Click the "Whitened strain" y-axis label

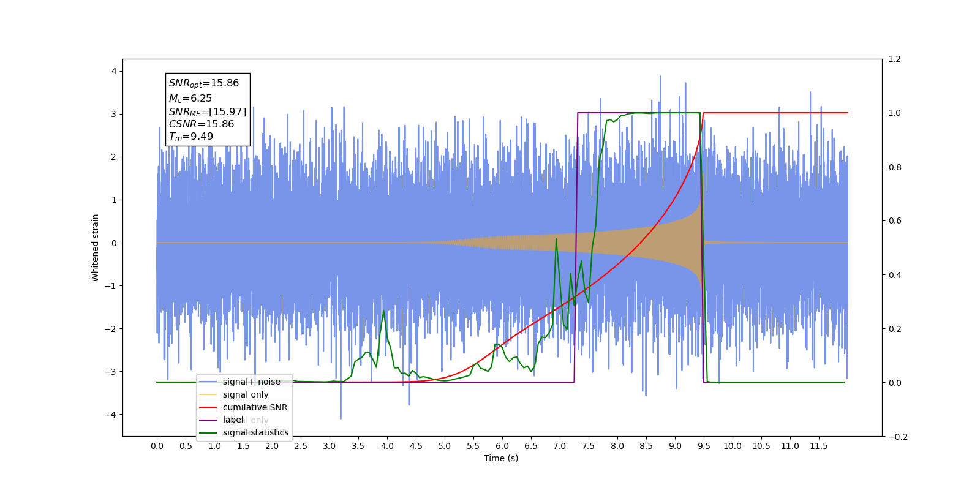[x=96, y=247]
